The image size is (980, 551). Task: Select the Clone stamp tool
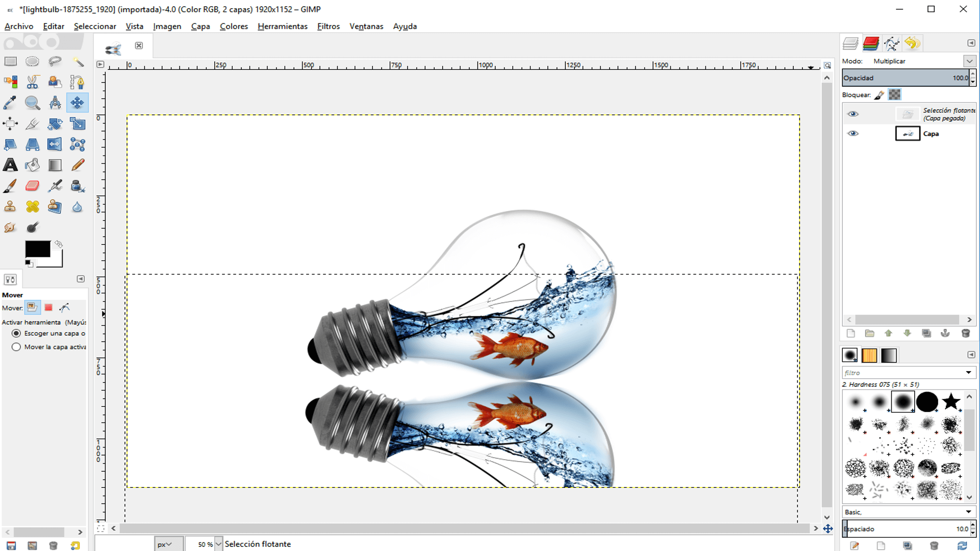click(10, 206)
